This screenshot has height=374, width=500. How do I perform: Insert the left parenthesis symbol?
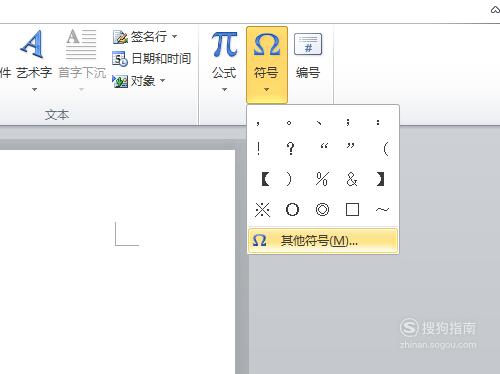(385, 149)
